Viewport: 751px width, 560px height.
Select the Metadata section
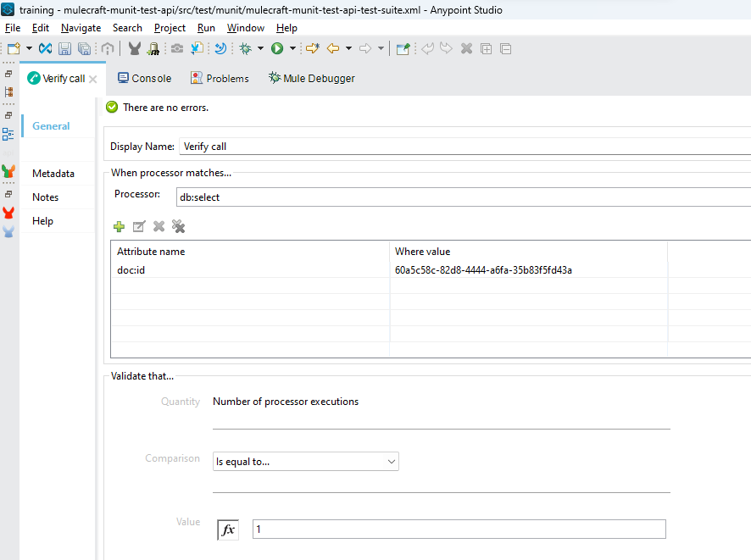click(x=53, y=174)
